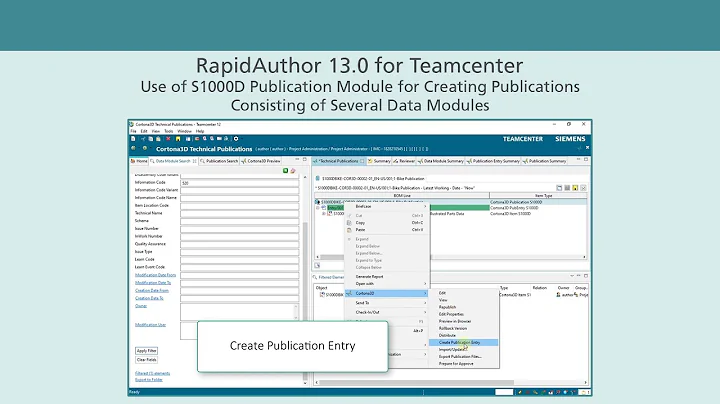Choose Prepare for Approve in submenu

click(463, 364)
